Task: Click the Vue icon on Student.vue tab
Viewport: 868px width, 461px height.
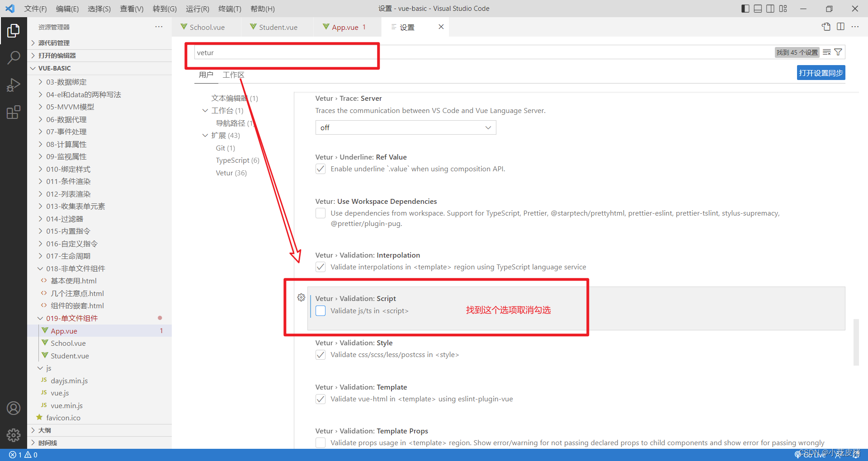Action: pos(253,27)
